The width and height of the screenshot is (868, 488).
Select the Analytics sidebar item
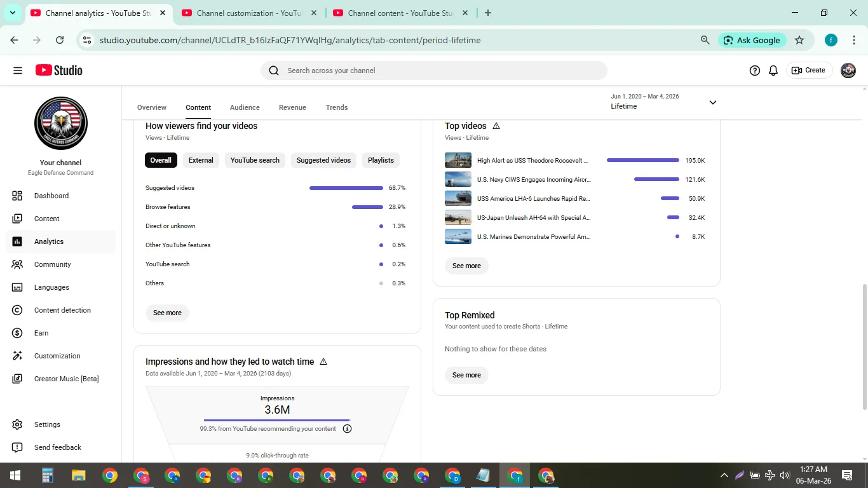click(x=60, y=241)
